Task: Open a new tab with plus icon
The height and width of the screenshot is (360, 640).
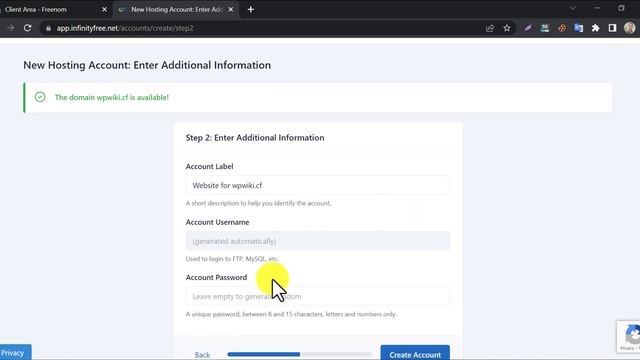Action: 251,9
